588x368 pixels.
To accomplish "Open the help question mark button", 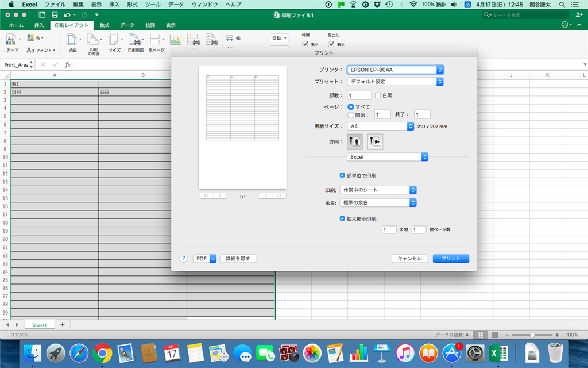I will (x=183, y=258).
